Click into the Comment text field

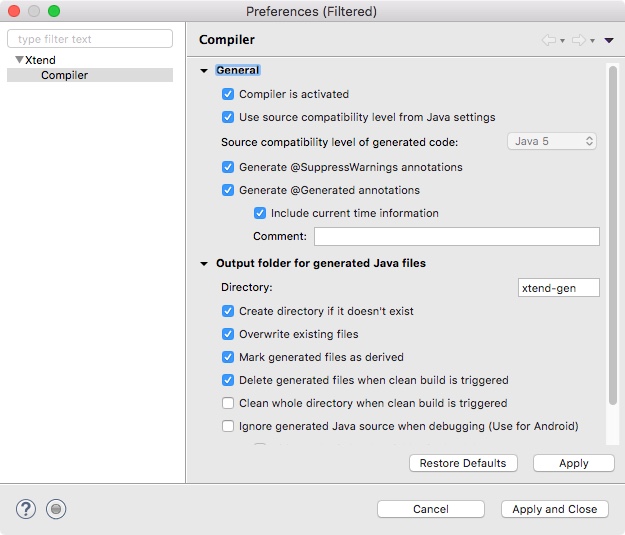coord(457,236)
